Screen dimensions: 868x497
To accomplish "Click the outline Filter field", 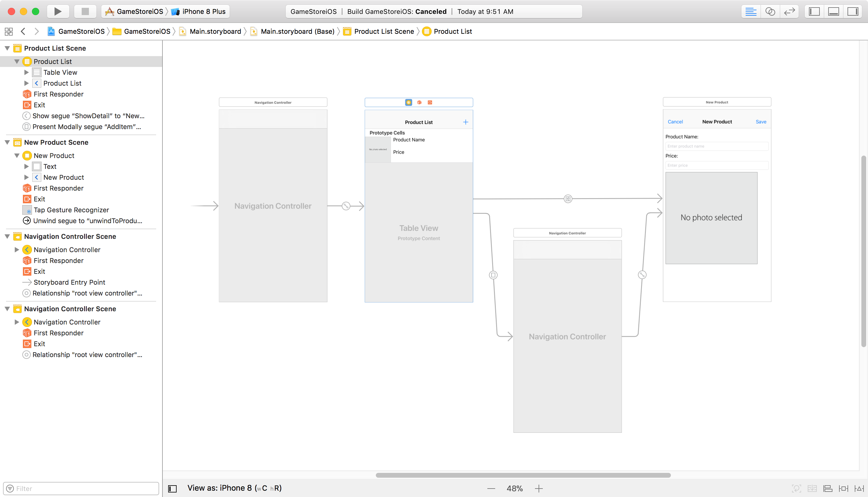I will (x=81, y=489).
